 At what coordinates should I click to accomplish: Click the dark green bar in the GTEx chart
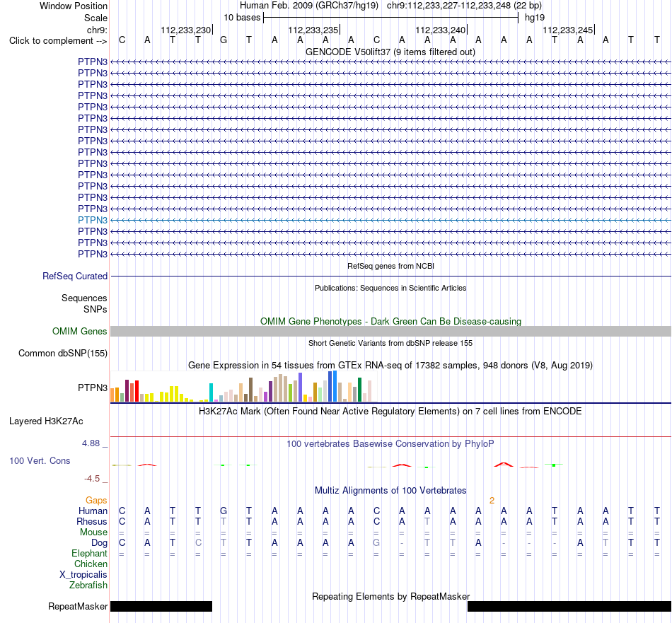pos(359,390)
